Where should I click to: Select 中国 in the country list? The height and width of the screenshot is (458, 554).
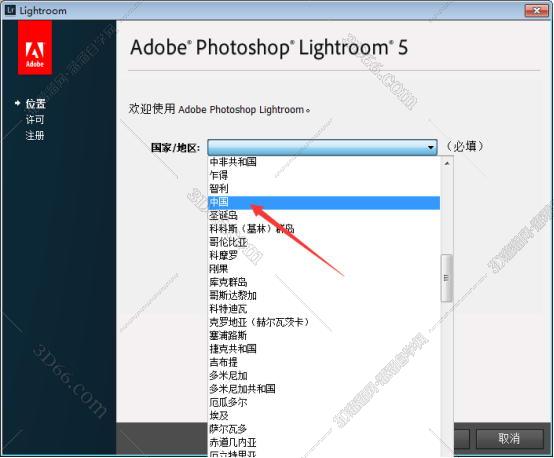coord(324,202)
